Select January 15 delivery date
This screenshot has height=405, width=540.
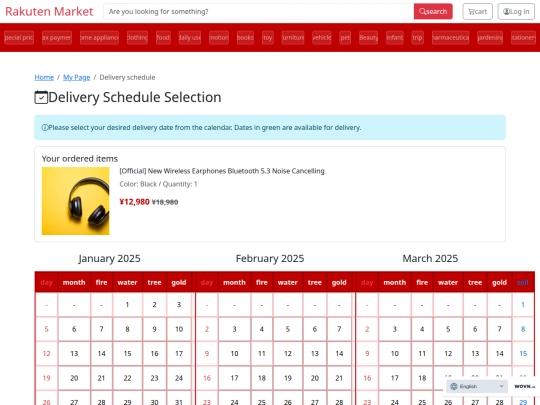pyautogui.click(x=127, y=354)
